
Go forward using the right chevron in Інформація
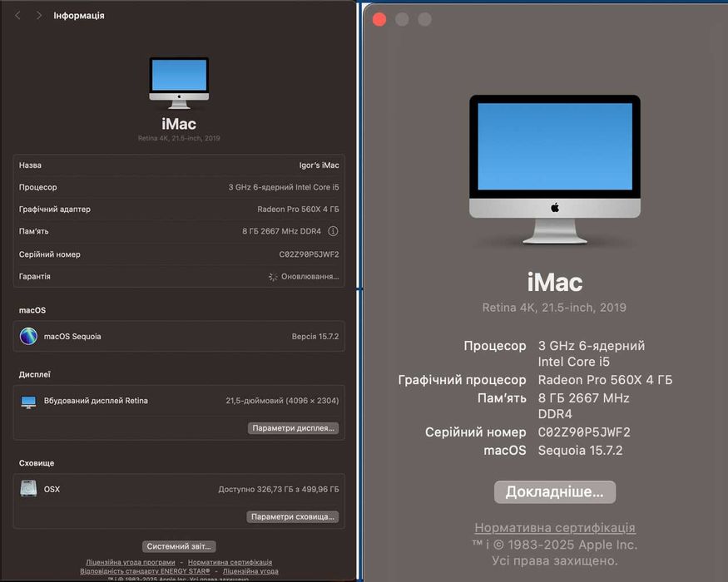[39, 16]
